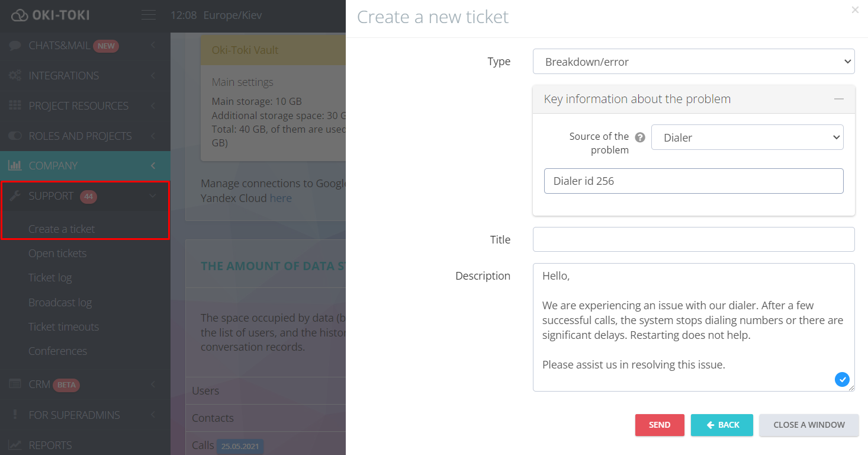The image size is (868, 455).
Task: Select Conferences in the Support submenu
Action: 57,351
